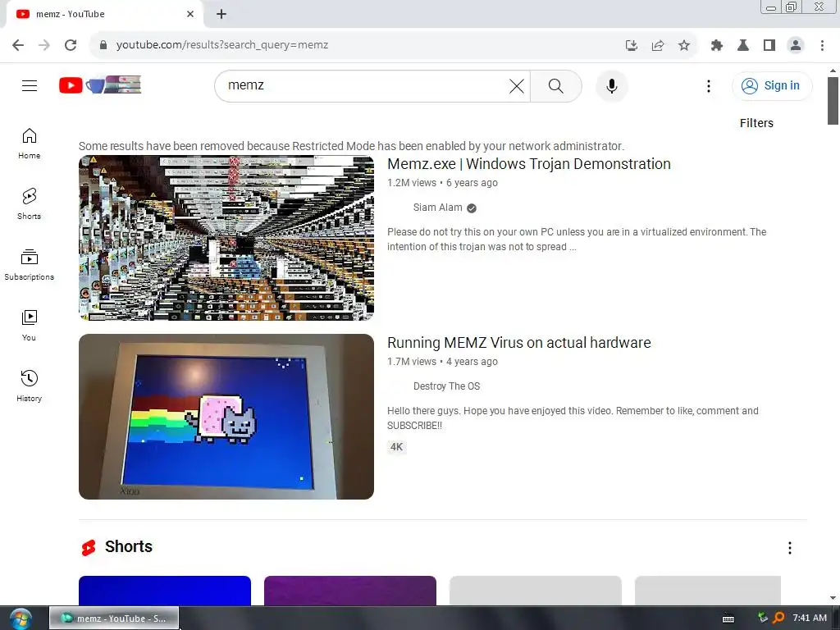The width and height of the screenshot is (840, 630).
Task: Open YouTube hamburger guide menu
Action: (x=30, y=85)
